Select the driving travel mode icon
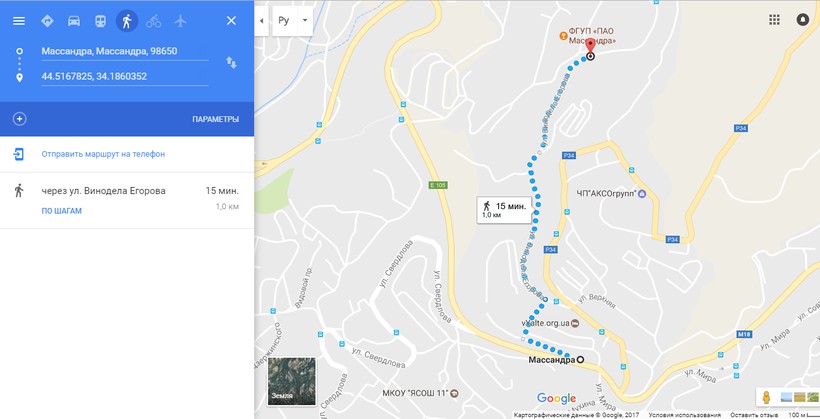This screenshot has height=419, width=820. click(x=74, y=21)
